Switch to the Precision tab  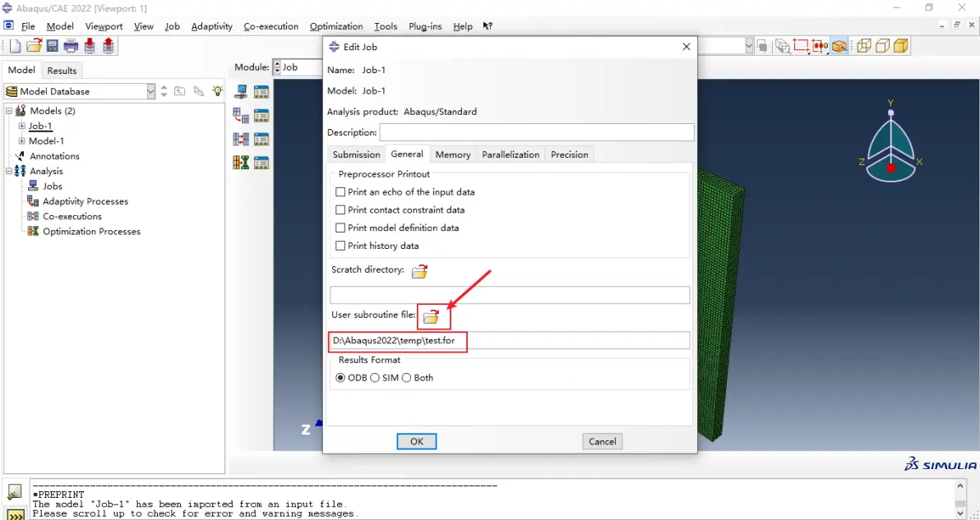[x=570, y=154]
